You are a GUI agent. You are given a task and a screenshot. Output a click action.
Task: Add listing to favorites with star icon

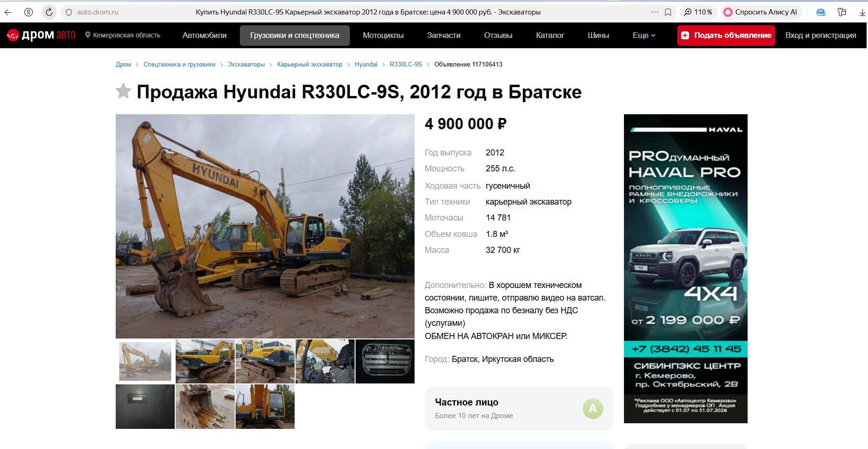[123, 91]
